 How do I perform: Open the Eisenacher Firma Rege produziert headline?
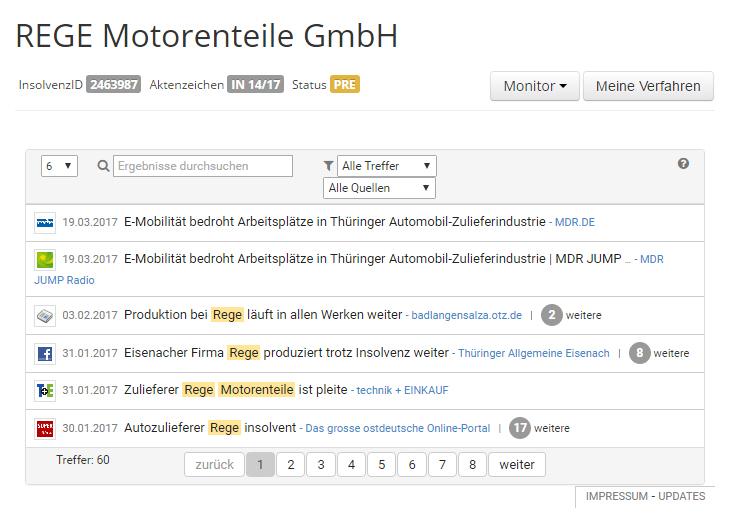[x=286, y=353]
